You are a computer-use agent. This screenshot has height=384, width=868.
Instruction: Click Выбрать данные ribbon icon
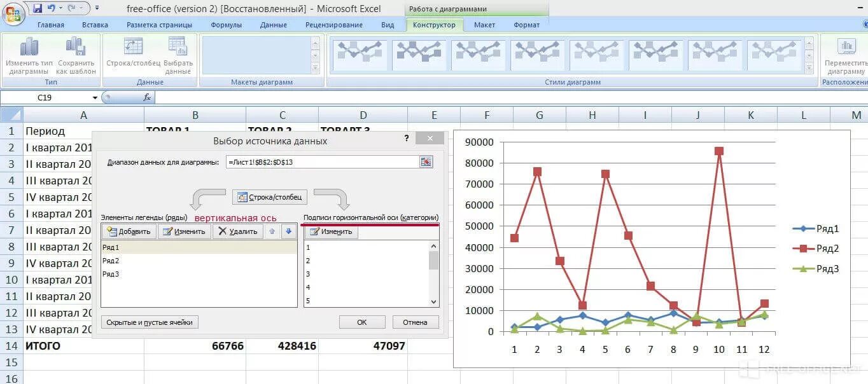(x=178, y=57)
